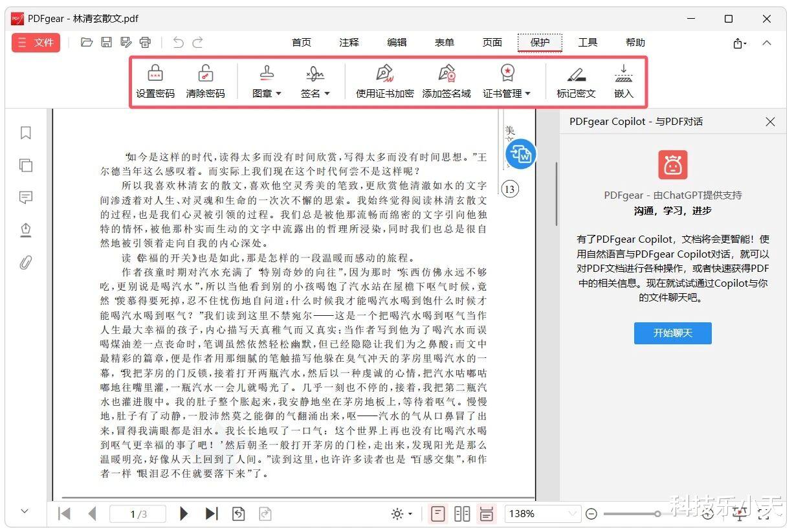Open the 证书管理 dropdown
This screenshot has width=794, height=532.
[507, 82]
